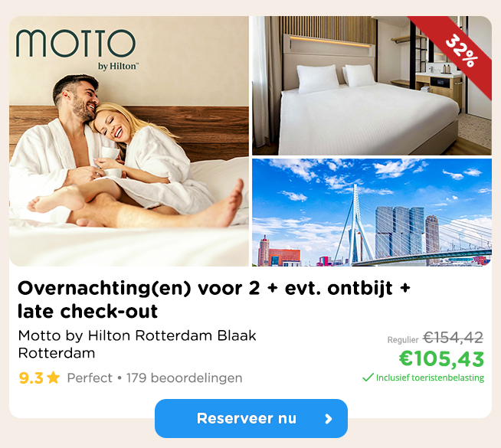
Task: Click the yellow rating star icon
Action: coord(53,378)
